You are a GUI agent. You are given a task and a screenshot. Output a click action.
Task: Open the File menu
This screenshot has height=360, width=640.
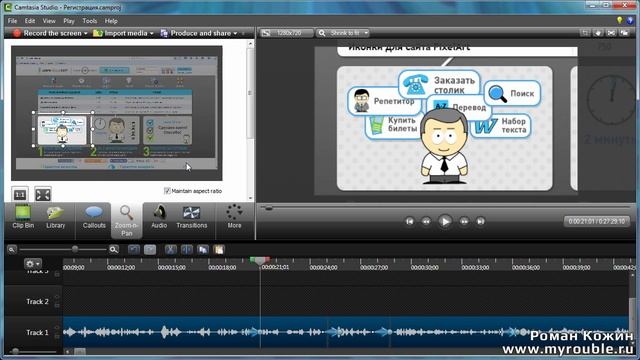pyautogui.click(x=12, y=21)
